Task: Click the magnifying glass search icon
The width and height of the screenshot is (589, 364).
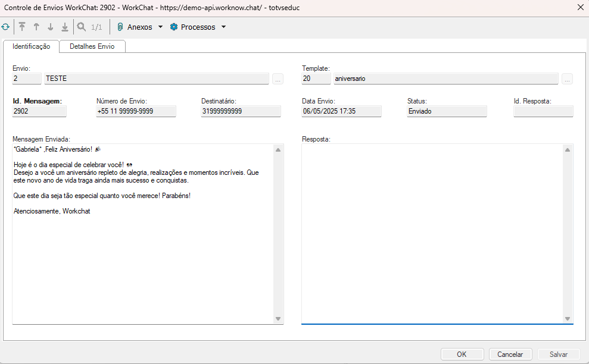Action: click(81, 27)
